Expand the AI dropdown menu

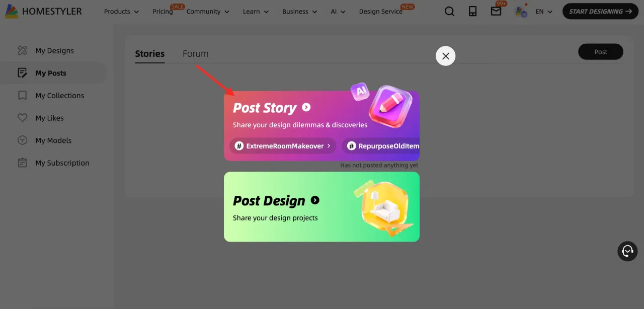(x=338, y=12)
